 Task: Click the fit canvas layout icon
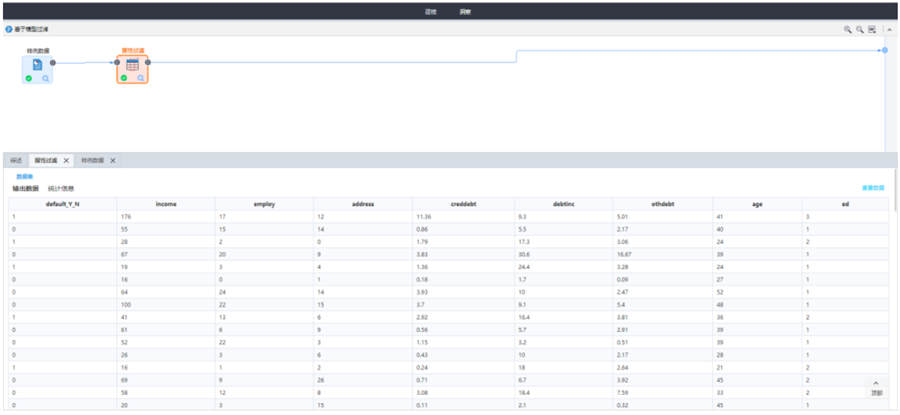pyautogui.click(x=871, y=29)
